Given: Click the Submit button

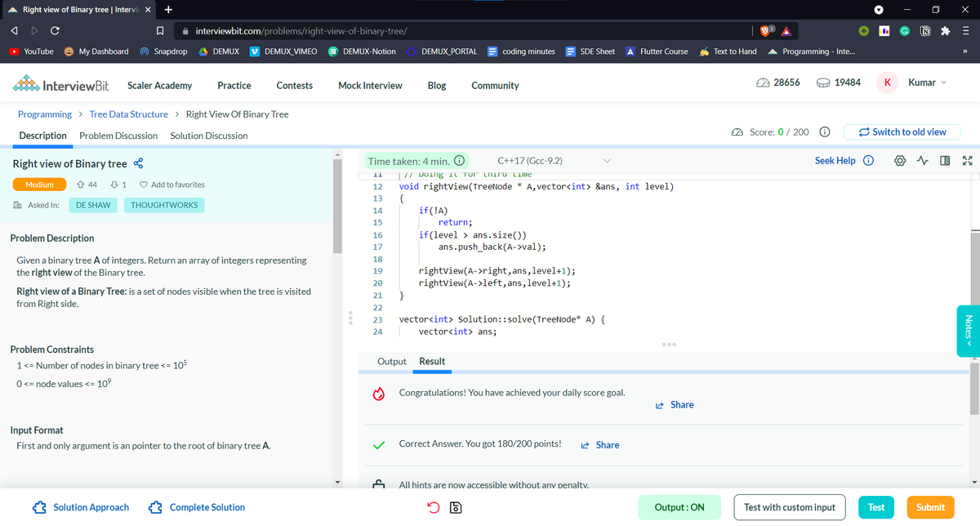Looking at the screenshot, I should [930, 507].
